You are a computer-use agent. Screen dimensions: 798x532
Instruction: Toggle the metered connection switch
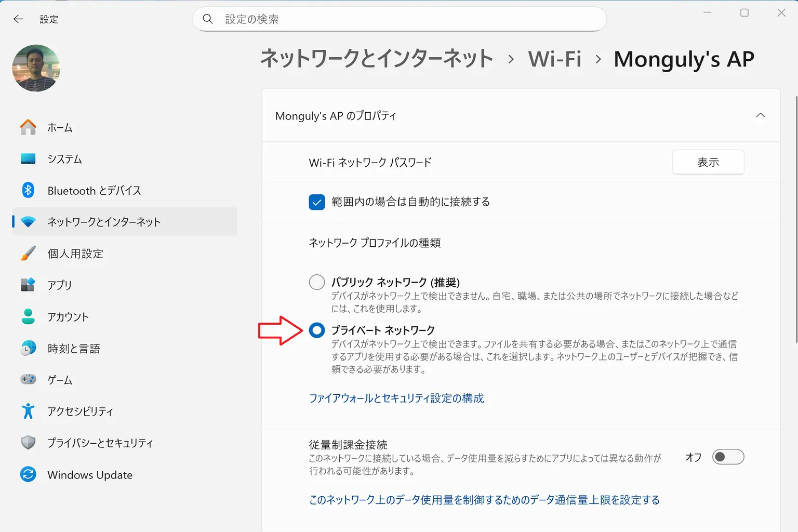point(728,457)
